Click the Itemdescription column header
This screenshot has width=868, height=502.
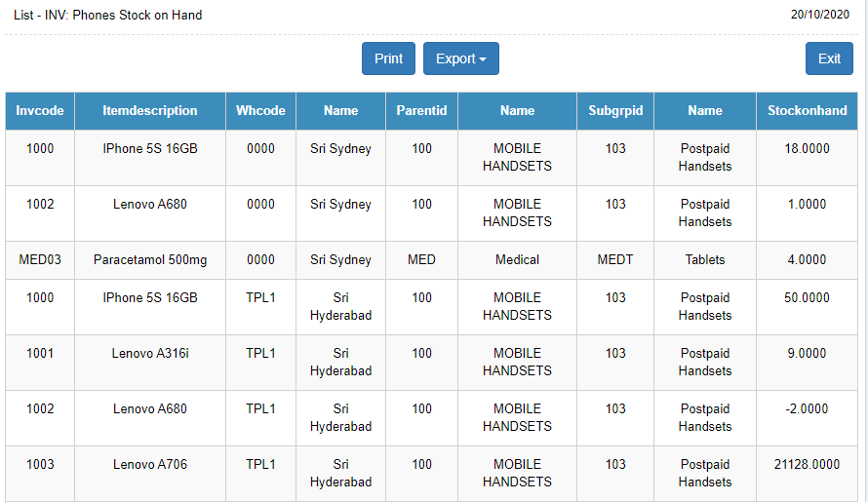click(x=150, y=111)
